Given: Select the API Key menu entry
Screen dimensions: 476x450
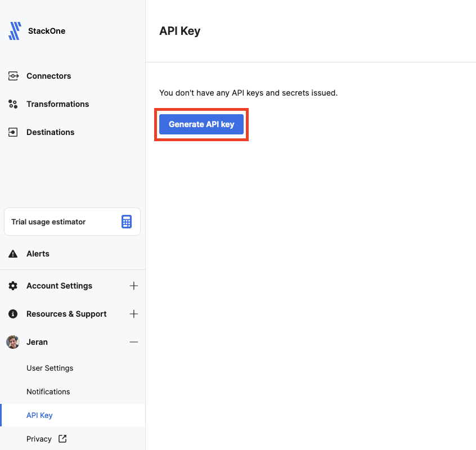Looking at the screenshot, I should click(x=39, y=415).
